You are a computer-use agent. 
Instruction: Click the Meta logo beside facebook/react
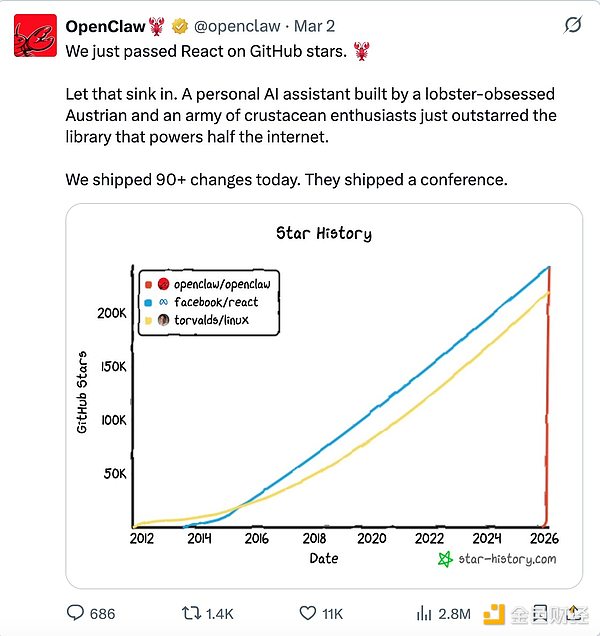163,302
